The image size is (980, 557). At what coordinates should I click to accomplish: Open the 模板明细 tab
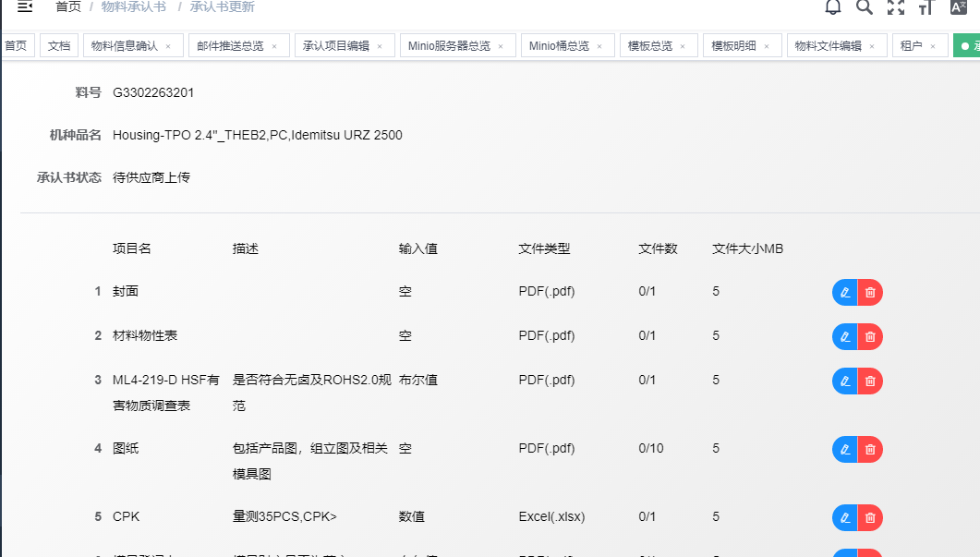pyautogui.click(x=733, y=46)
